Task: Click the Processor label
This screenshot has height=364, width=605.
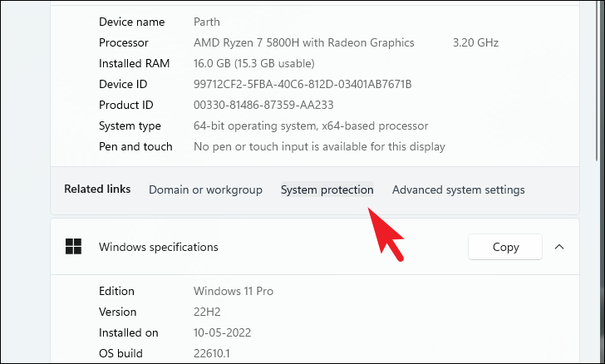Action: click(x=124, y=42)
